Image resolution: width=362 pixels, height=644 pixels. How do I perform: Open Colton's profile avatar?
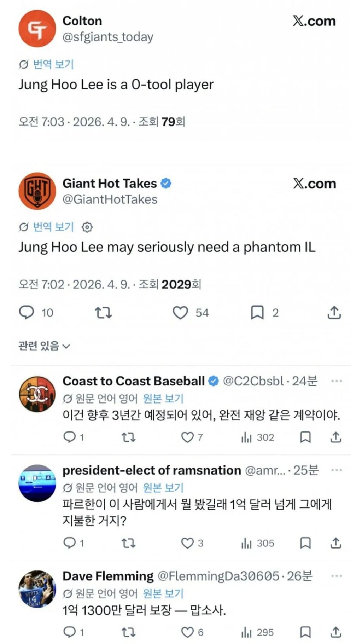click(x=37, y=29)
